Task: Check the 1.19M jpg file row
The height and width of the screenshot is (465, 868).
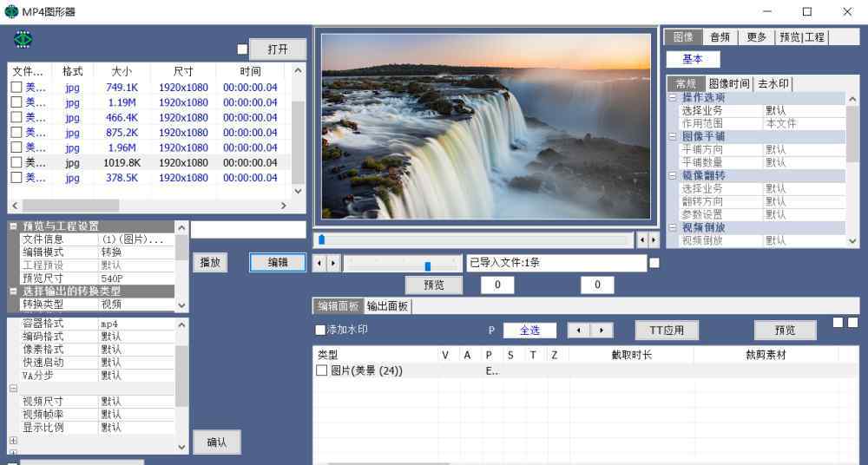Action: click(x=16, y=102)
